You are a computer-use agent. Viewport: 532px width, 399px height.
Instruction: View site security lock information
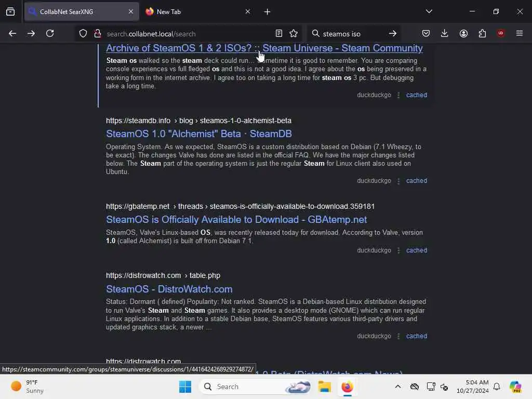click(98, 33)
